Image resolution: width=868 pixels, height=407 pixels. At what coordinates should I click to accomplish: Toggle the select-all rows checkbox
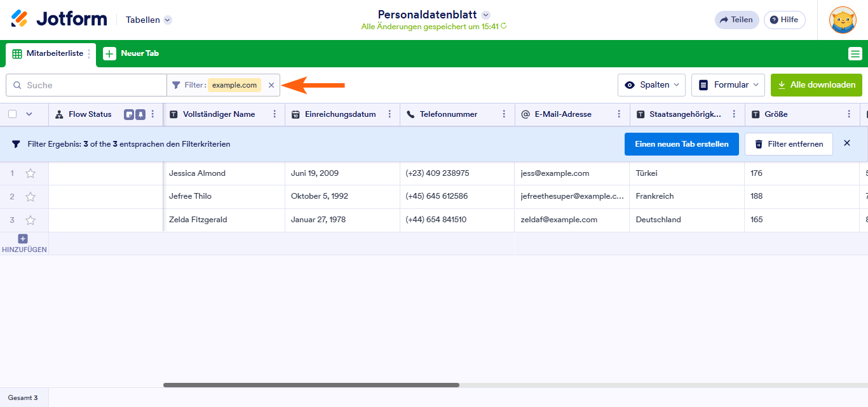[x=13, y=114]
